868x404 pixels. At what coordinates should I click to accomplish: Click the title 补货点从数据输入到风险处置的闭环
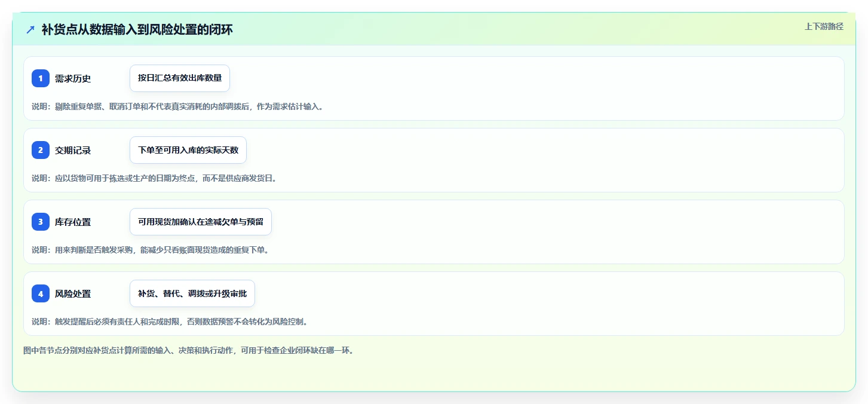(137, 29)
